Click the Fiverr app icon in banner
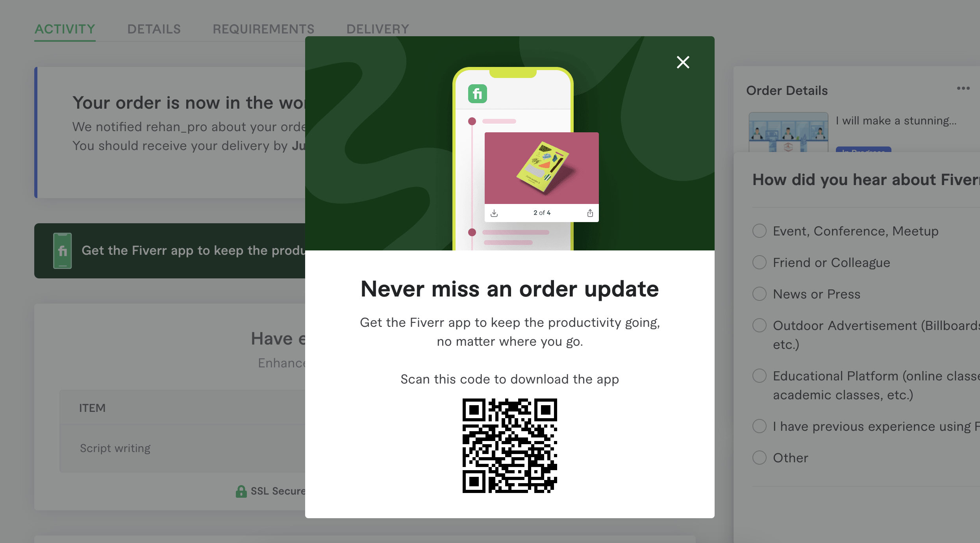The image size is (980, 543). click(x=63, y=250)
